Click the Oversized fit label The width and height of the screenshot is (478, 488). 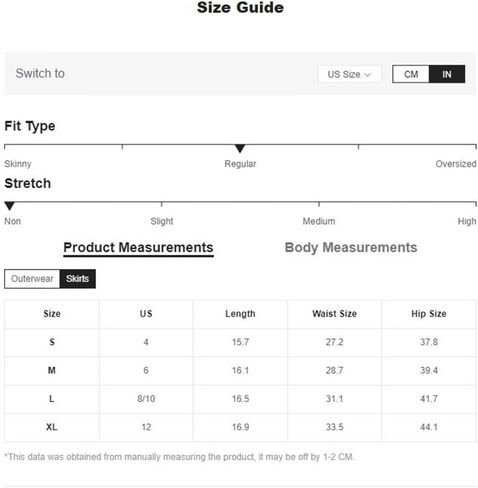pos(456,164)
